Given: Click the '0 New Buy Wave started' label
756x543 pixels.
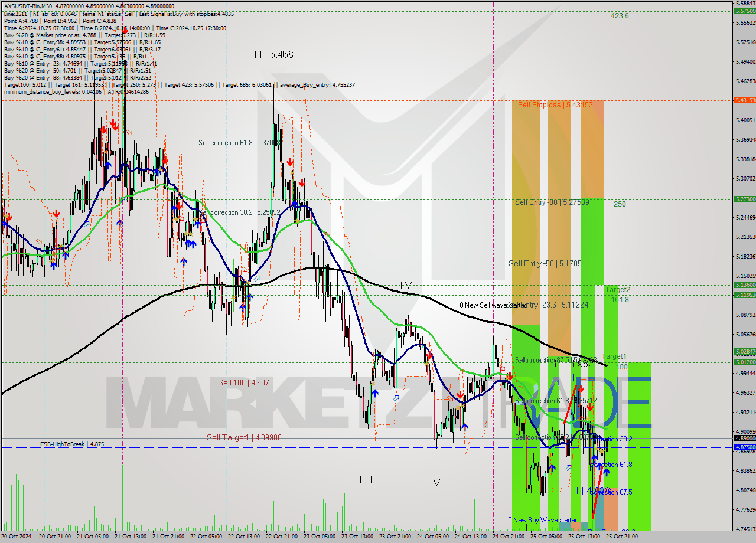Looking at the screenshot, I should (543, 520).
